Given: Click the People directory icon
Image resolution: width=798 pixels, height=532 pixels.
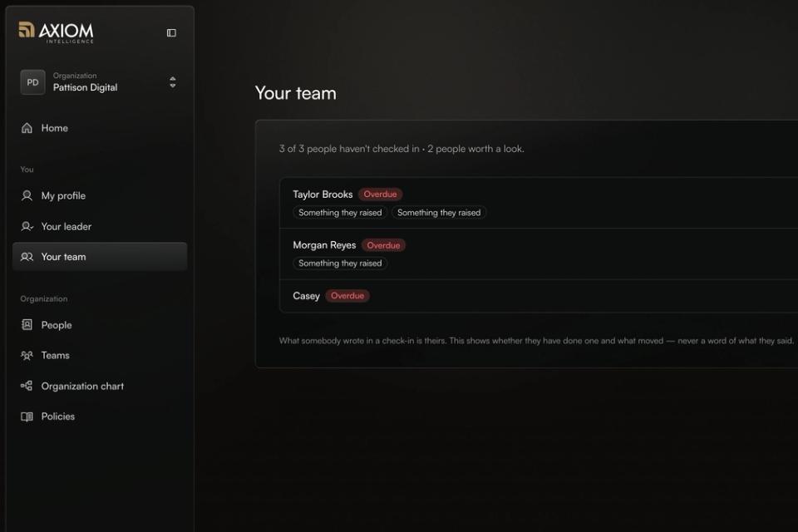Looking at the screenshot, I should pos(27,325).
